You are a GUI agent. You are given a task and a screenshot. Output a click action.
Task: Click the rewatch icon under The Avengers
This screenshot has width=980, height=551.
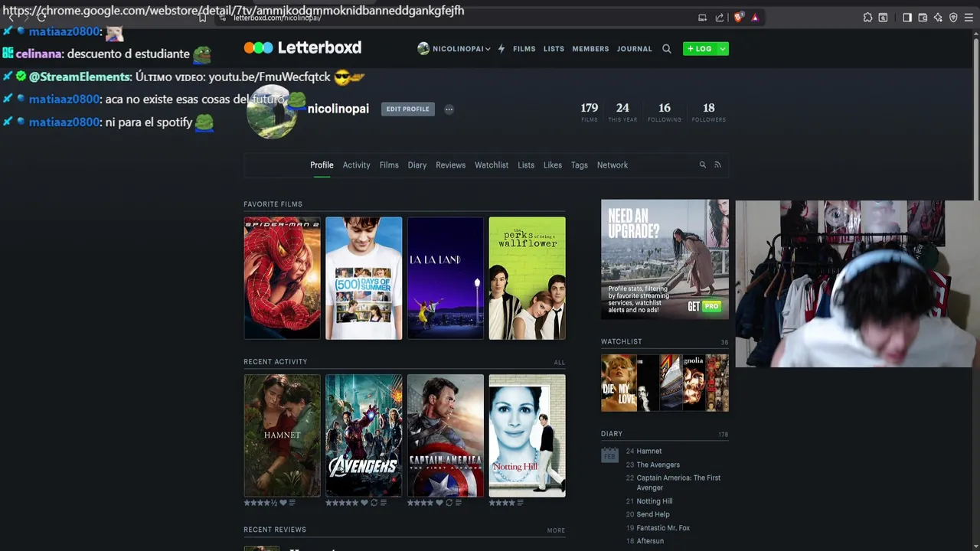(x=374, y=503)
